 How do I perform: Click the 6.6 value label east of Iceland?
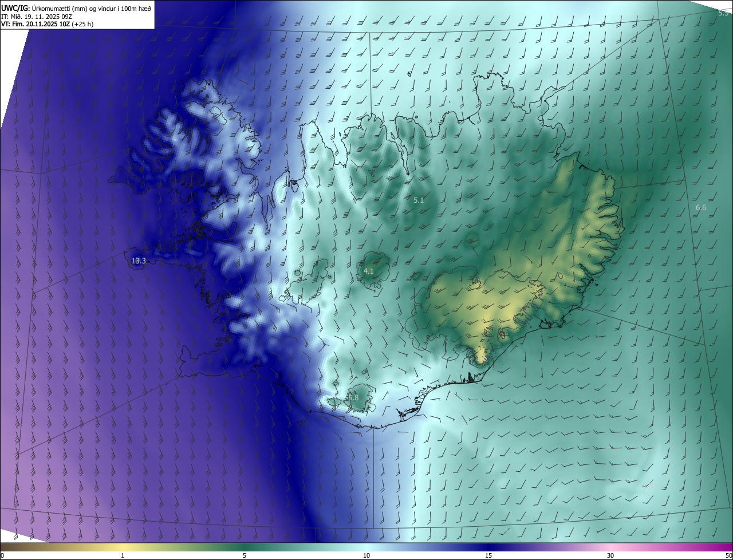tap(701, 207)
